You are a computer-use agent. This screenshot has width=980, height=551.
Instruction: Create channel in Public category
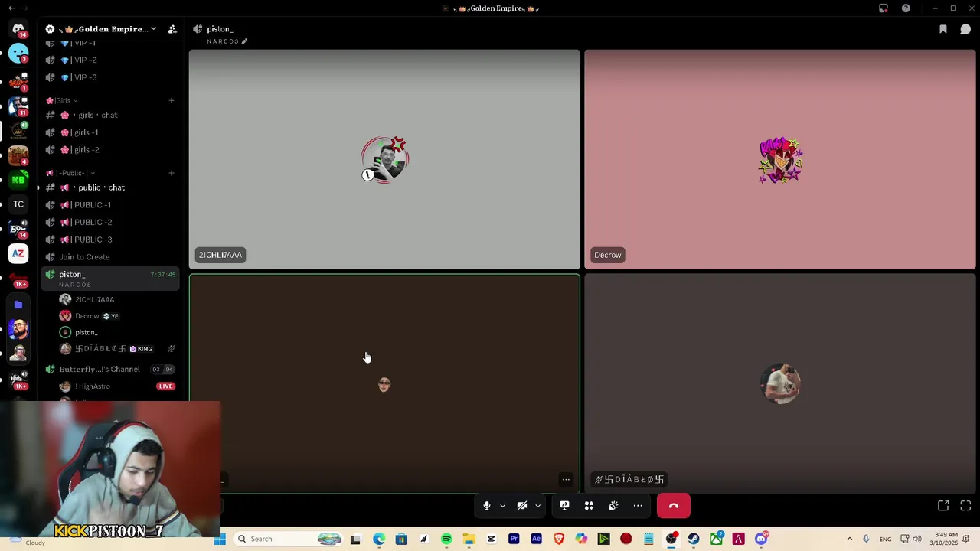171,173
